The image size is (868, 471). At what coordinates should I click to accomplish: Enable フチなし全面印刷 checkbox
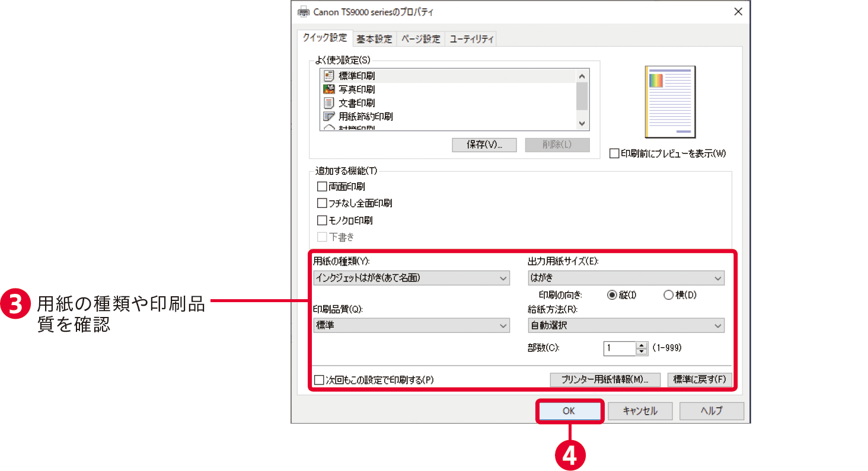pos(323,203)
